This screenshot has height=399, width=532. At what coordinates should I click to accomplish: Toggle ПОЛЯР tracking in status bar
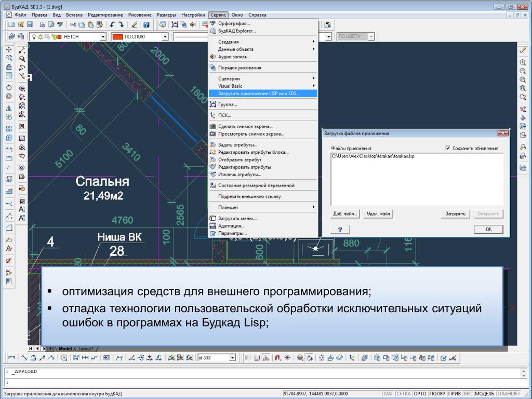[x=437, y=394]
